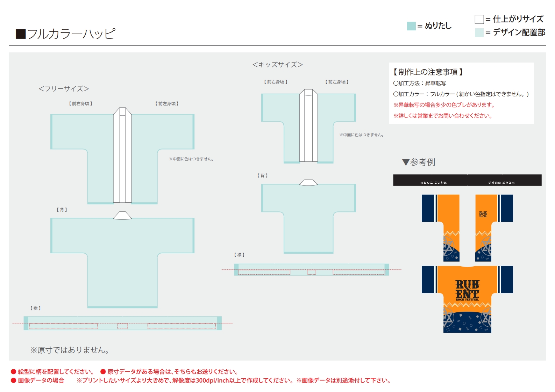Click kids-size note ※中面に色はつきません。

coord(361,135)
